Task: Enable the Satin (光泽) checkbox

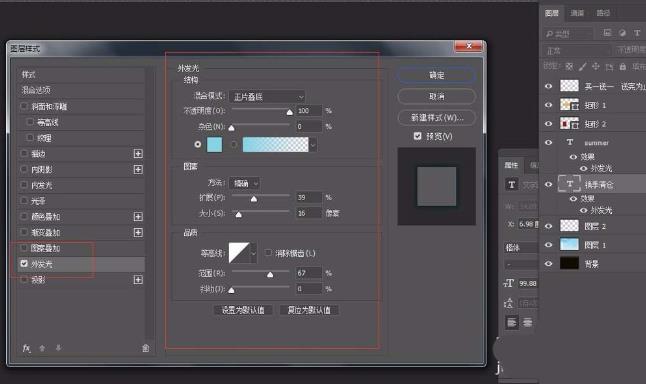Action: [x=24, y=201]
